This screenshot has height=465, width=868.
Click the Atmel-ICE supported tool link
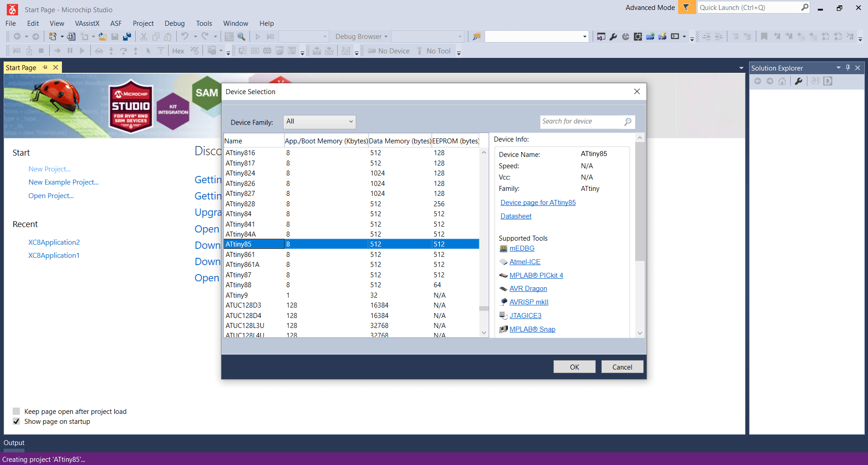[525, 262]
